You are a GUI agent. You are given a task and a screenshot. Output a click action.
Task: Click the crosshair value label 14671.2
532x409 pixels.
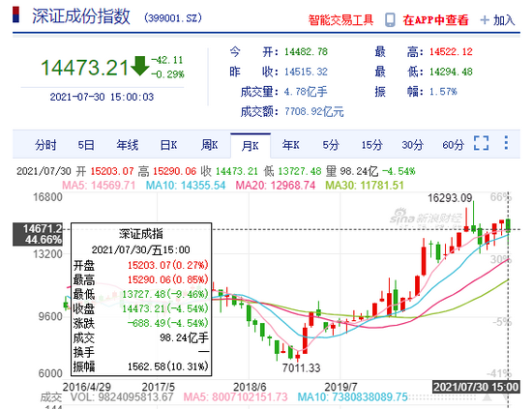tap(43, 228)
